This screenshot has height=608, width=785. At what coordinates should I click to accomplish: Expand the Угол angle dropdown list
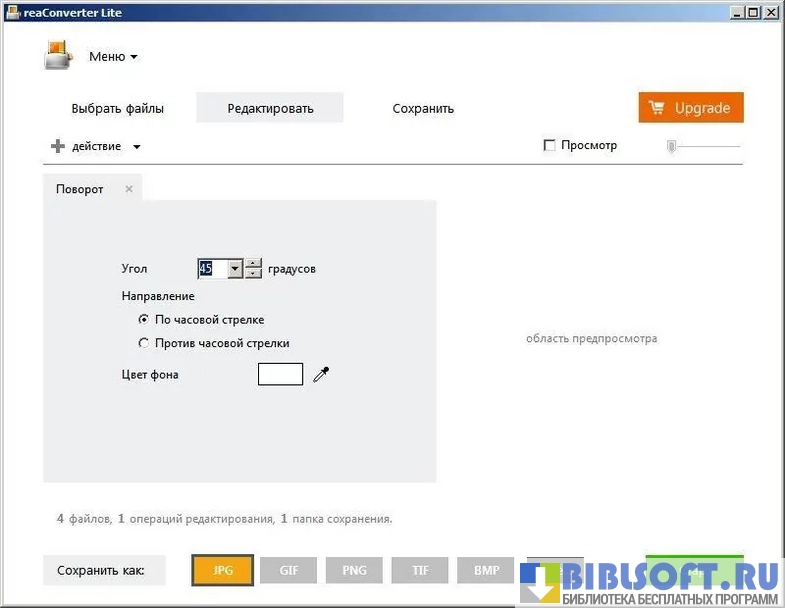(x=235, y=268)
